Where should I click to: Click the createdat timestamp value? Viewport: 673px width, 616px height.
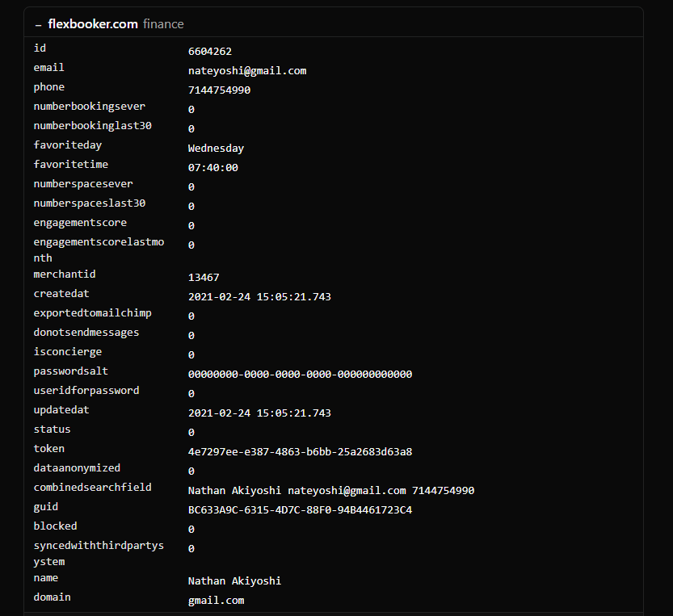tap(259, 297)
